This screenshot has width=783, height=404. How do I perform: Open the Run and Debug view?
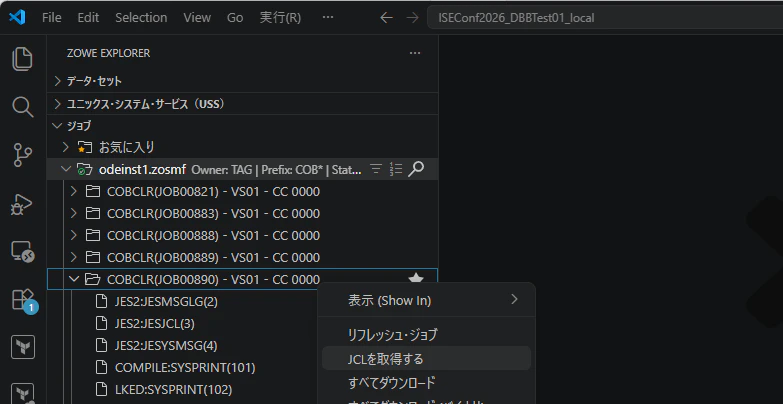(22, 204)
